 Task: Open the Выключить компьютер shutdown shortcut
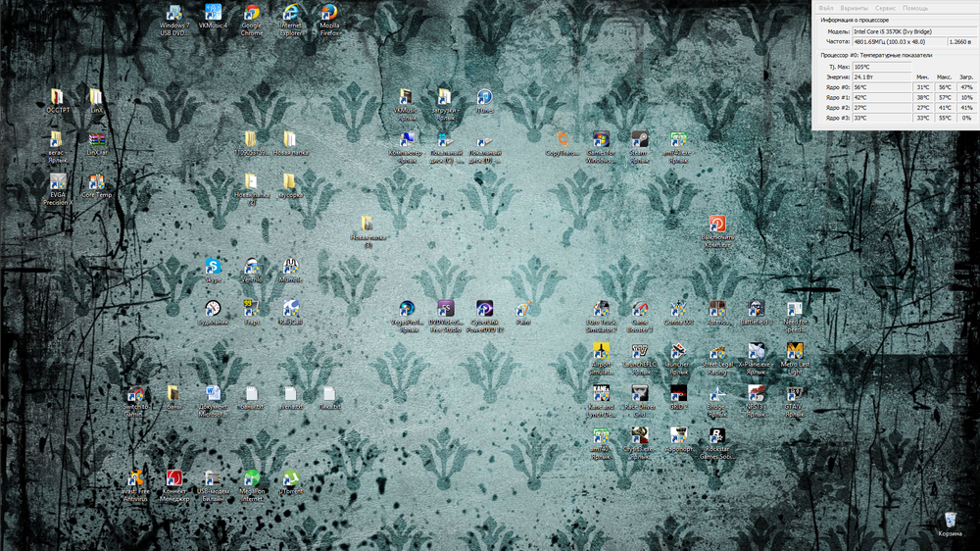coord(717,232)
